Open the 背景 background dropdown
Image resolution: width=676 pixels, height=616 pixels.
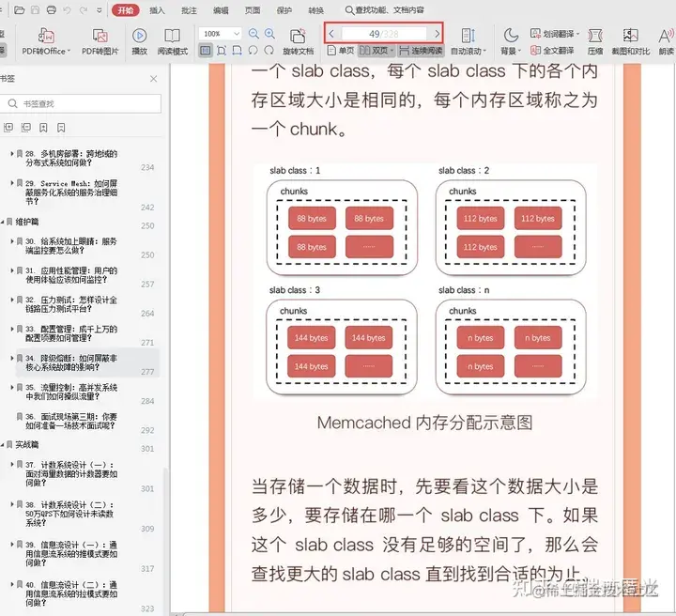click(x=511, y=41)
